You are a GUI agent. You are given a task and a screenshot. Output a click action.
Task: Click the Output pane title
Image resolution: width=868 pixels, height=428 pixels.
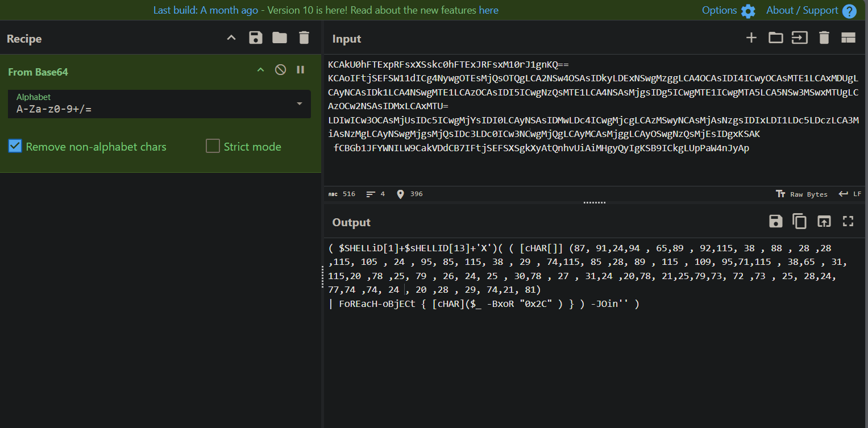coord(351,222)
